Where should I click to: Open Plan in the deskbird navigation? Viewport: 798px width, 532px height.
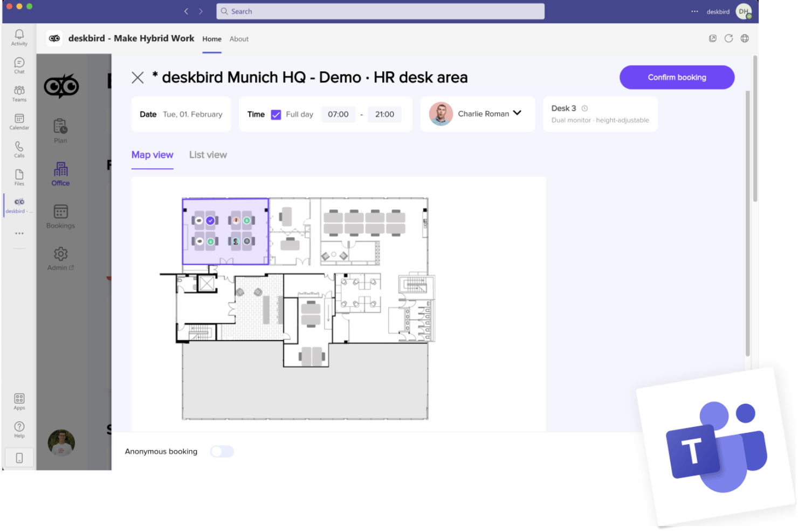pyautogui.click(x=60, y=131)
